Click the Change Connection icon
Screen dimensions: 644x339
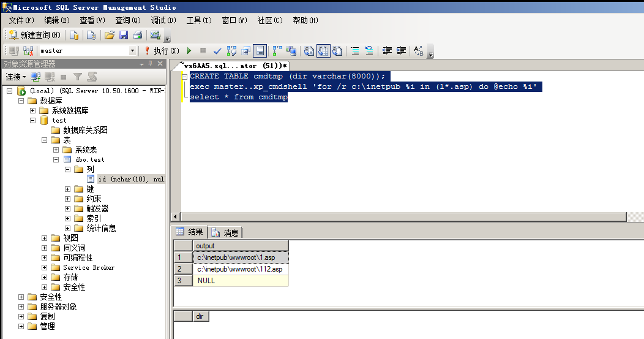pyautogui.click(x=28, y=51)
